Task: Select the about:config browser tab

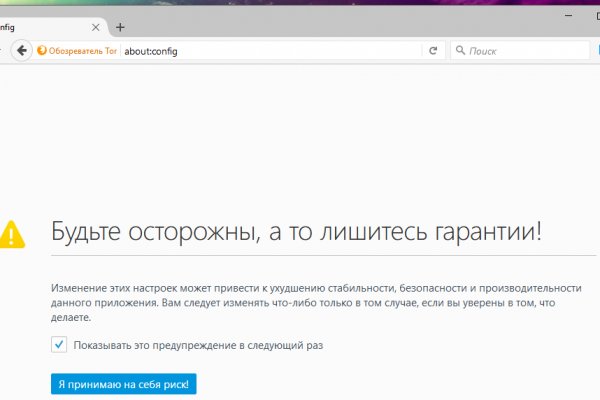Action: (x=40, y=27)
